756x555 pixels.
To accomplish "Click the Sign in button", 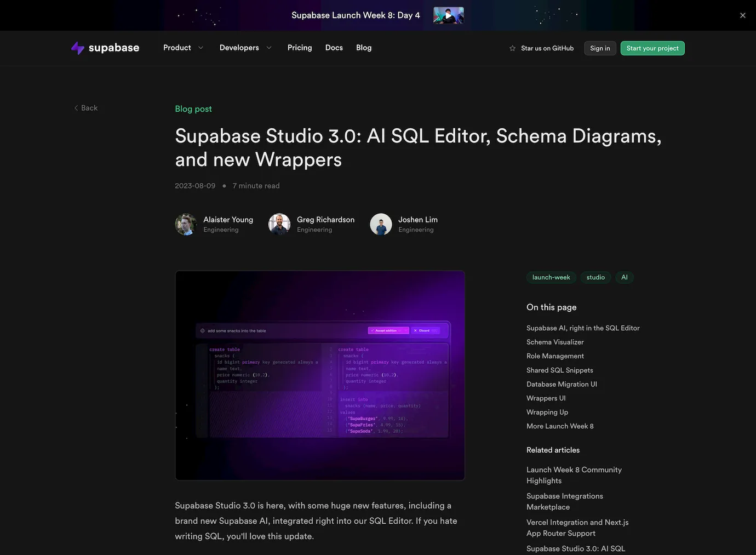I will 600,48.
